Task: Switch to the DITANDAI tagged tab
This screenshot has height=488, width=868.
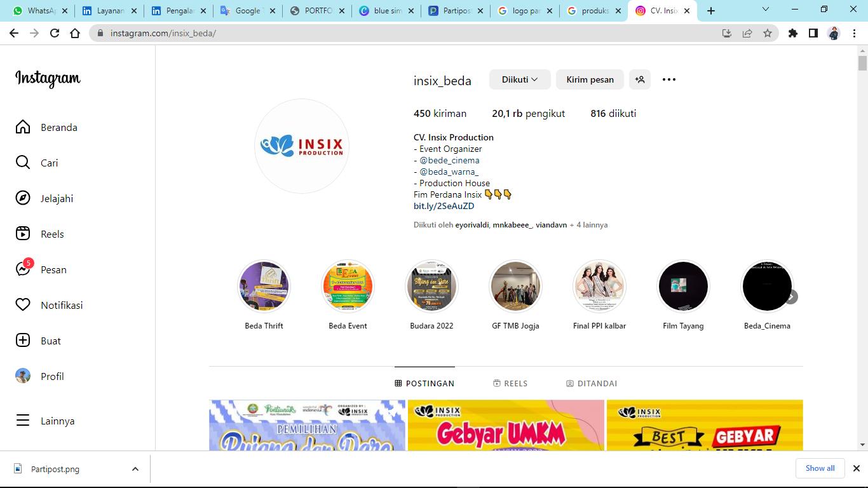Action: [x=592, y=383]
